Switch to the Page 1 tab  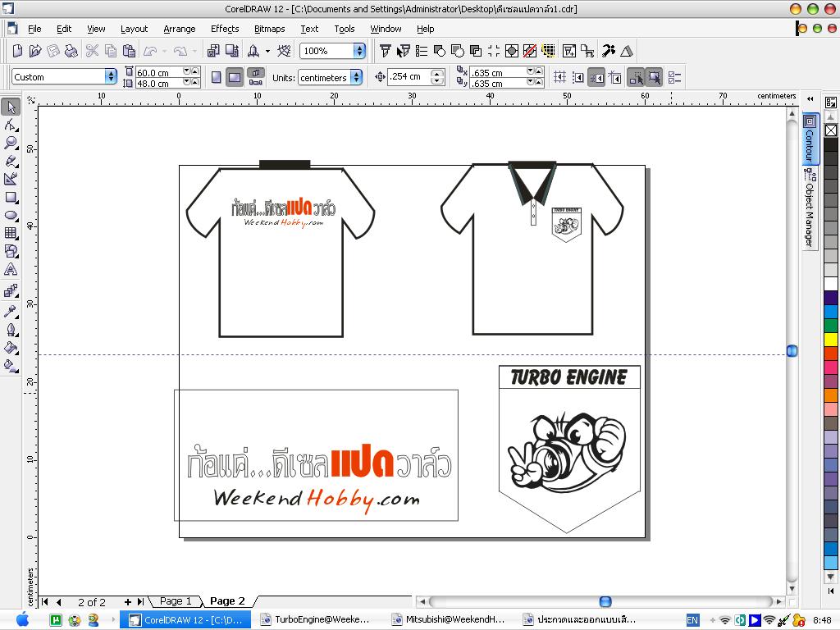[176, 601]
